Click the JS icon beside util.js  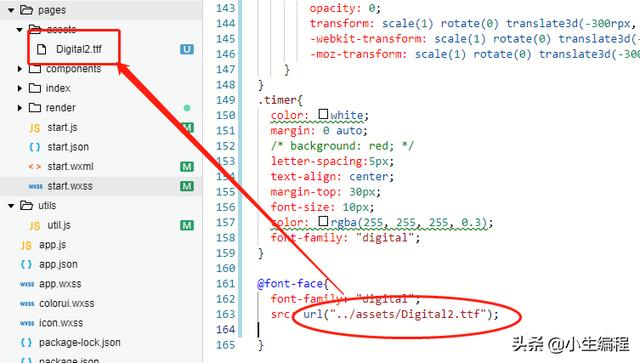pos(35,225)
